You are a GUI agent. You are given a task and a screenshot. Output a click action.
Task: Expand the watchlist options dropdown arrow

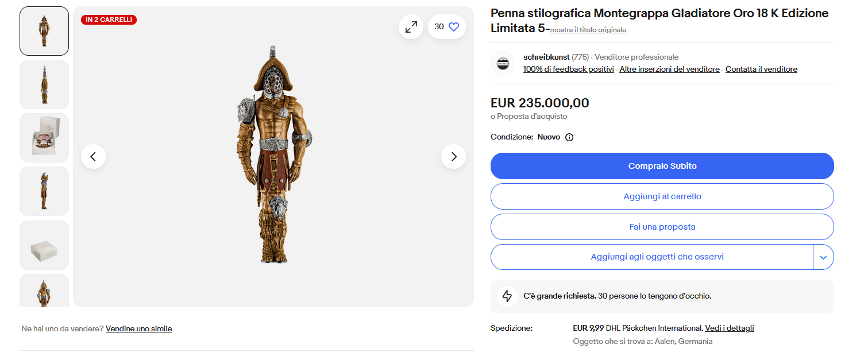(823, 257)
